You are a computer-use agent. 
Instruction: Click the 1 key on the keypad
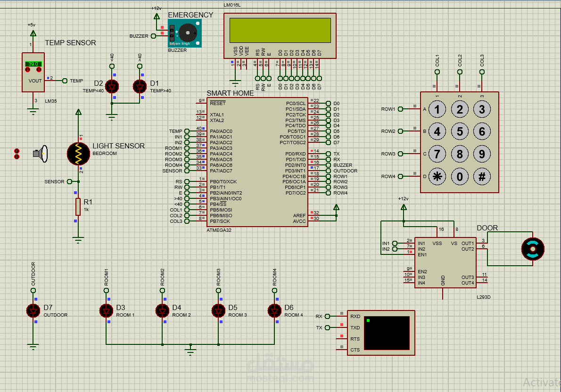pos(437,109)
